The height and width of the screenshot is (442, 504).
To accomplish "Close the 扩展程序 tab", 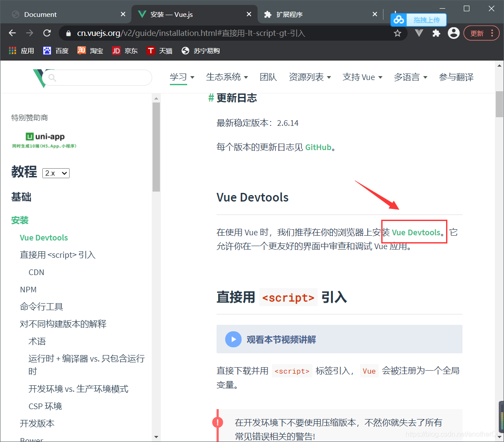I will pos(375,14).
